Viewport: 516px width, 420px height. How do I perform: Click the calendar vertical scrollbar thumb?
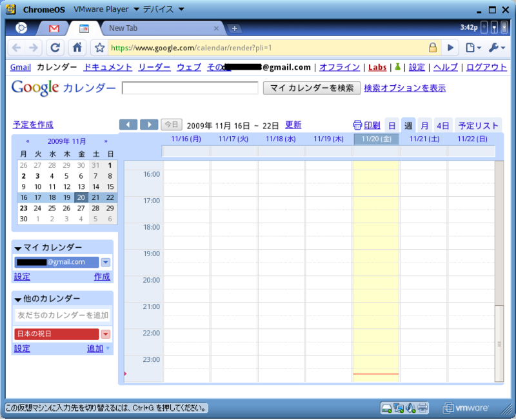tap(499, 343)
